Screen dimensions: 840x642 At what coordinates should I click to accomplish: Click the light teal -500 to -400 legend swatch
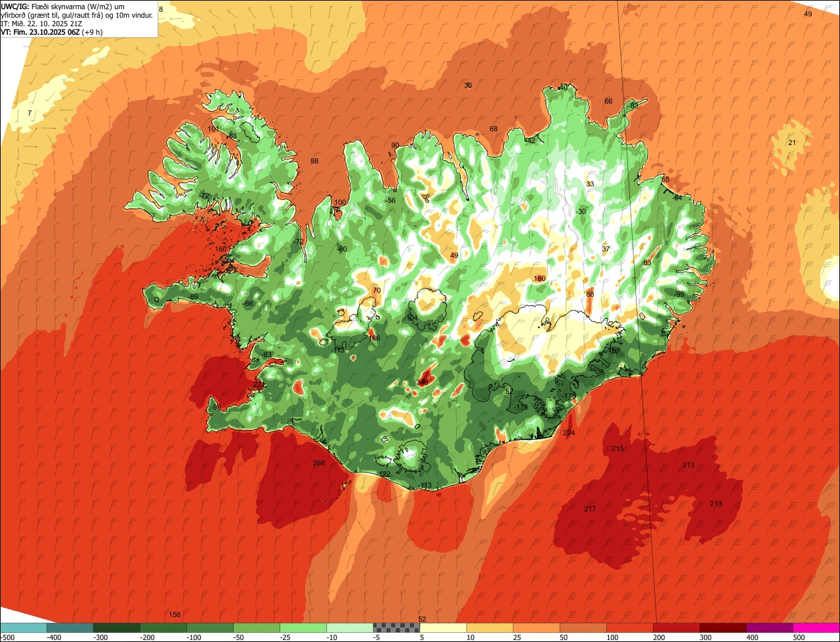23,628
